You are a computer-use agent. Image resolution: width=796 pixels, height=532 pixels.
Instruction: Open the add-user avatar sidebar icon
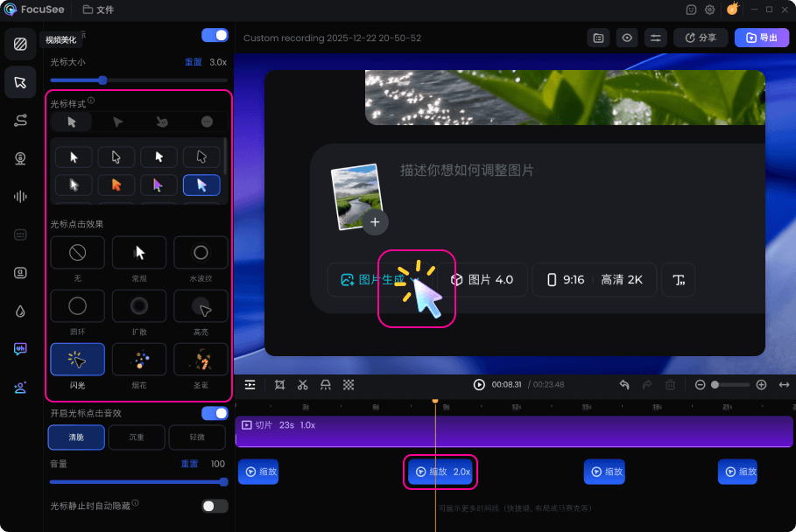(20, 388)
